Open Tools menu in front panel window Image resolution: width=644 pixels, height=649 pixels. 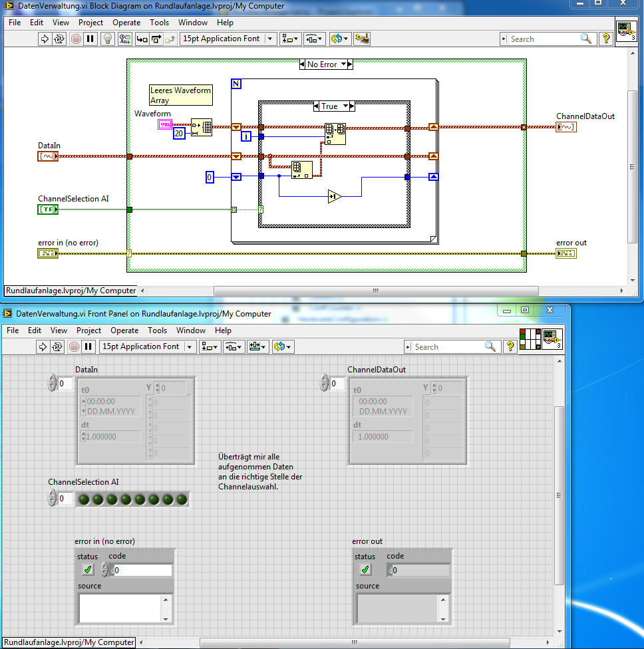coord(157,330)
